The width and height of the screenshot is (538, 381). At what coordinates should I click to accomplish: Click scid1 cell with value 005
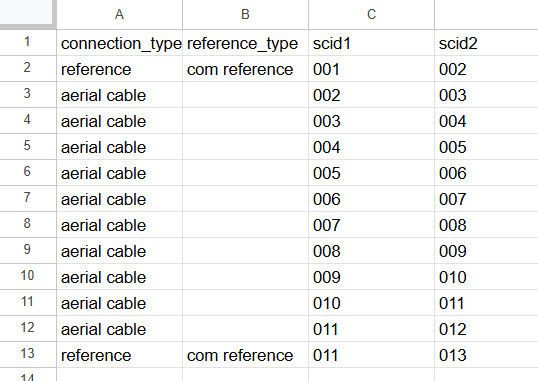(x=371, y=173)
